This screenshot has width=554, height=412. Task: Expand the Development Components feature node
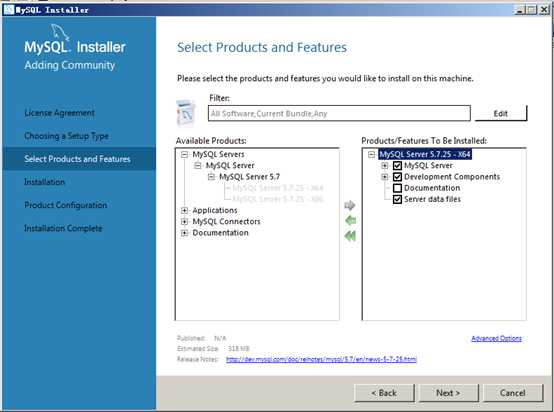click(x=384, y=177)
